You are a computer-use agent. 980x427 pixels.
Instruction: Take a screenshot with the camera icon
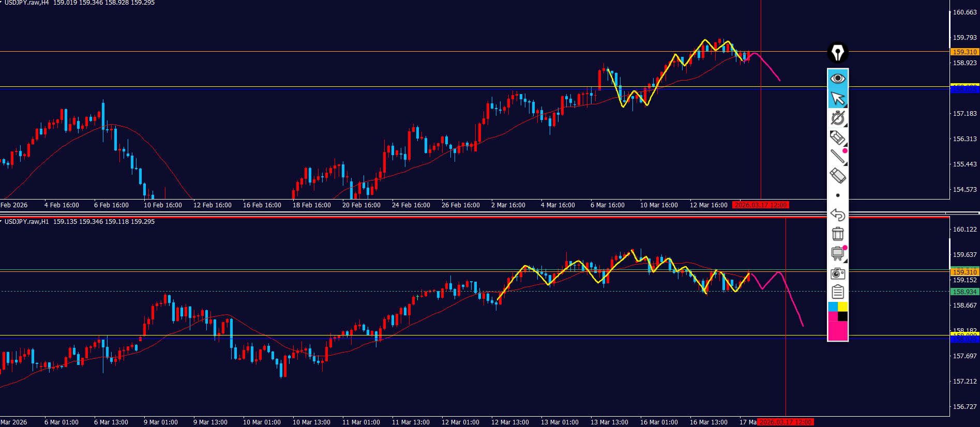[837, 273]
